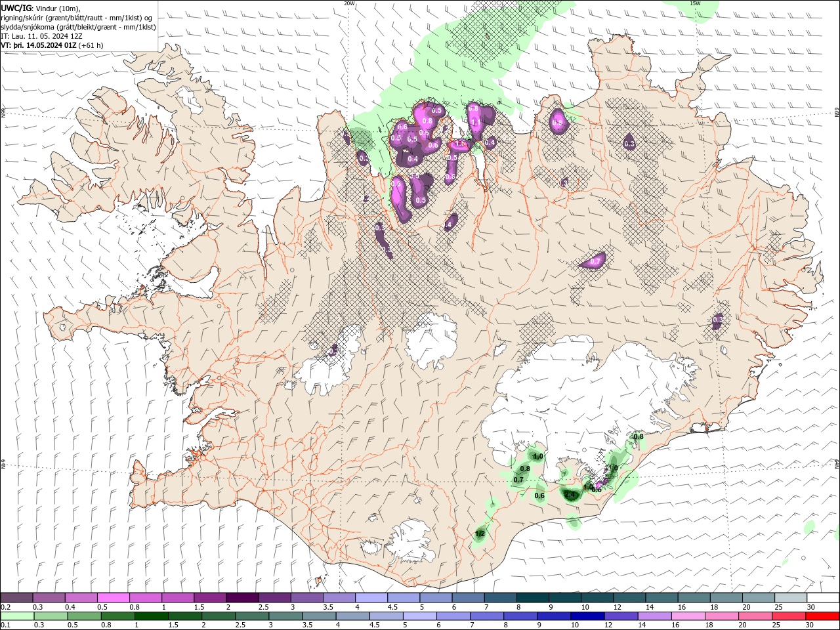Image resolution: width=840 pixels, height=630 pixels.
Task: Click the '15W' longitude label
Action: [x=695, y=3]
